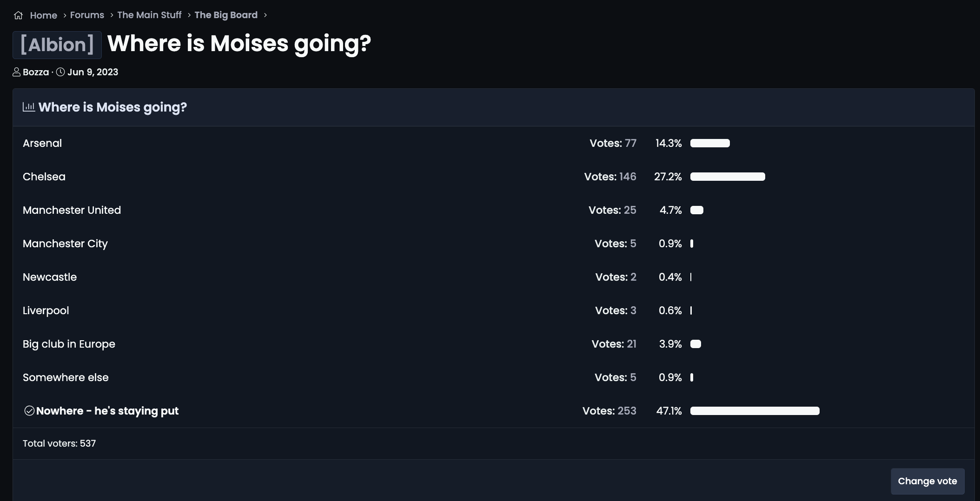Viewport: 980px width, 501px height.
Task: Click the checkmark icon on selected vote
Action: (x=29, y=411)
